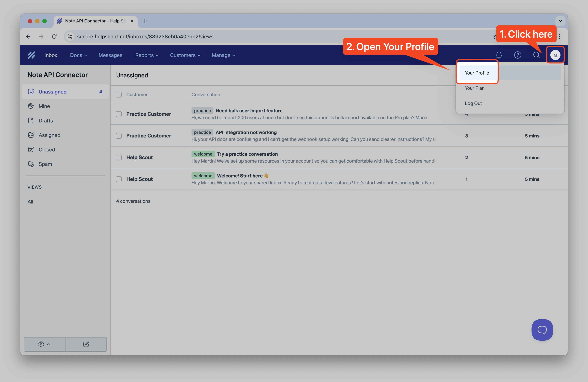Click the browser address bar URL
The width and height of the screenshot is (588, 382).
145,37
